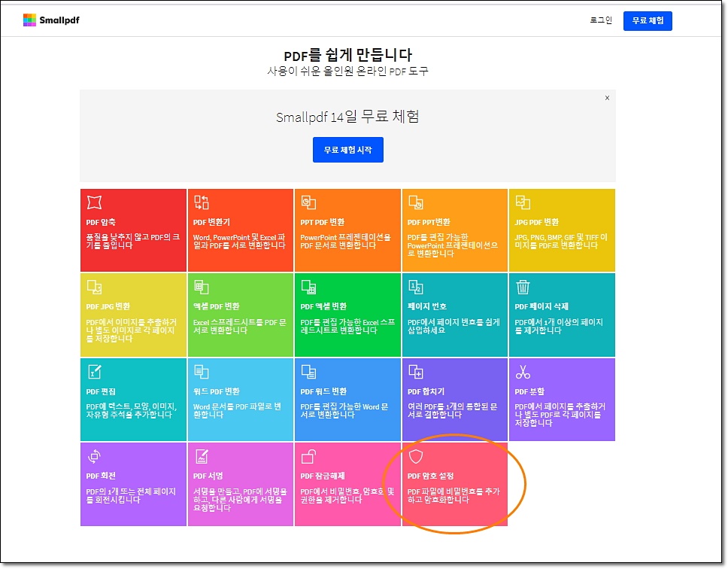Image resolution: width=728 pixels, height=569 pixels.
Task: Click description under PDF 편집
Action: pos(132,411)
